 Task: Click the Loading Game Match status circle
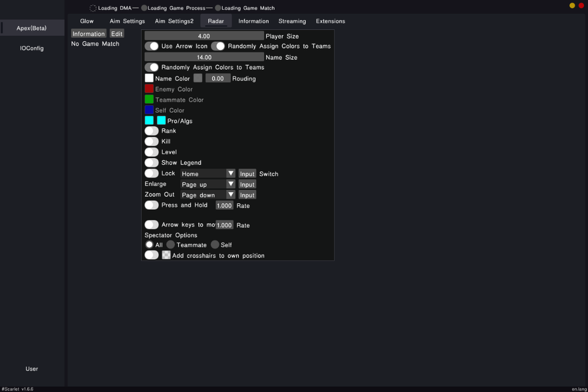pos(218,8)
